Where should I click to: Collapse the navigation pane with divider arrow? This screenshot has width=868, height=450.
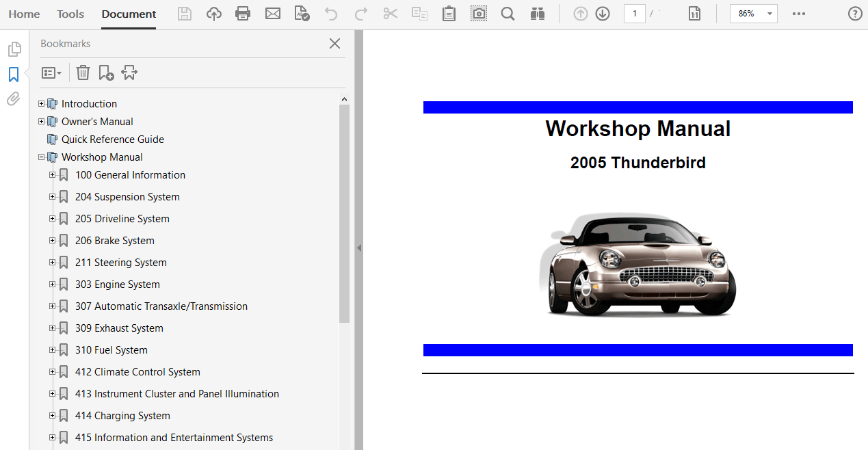[x=358, y=248]
